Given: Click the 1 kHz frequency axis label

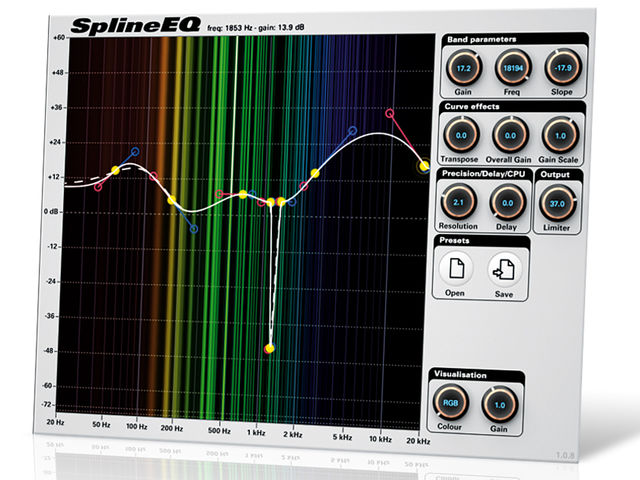Looking at the screenshot, I should [256, 433].
